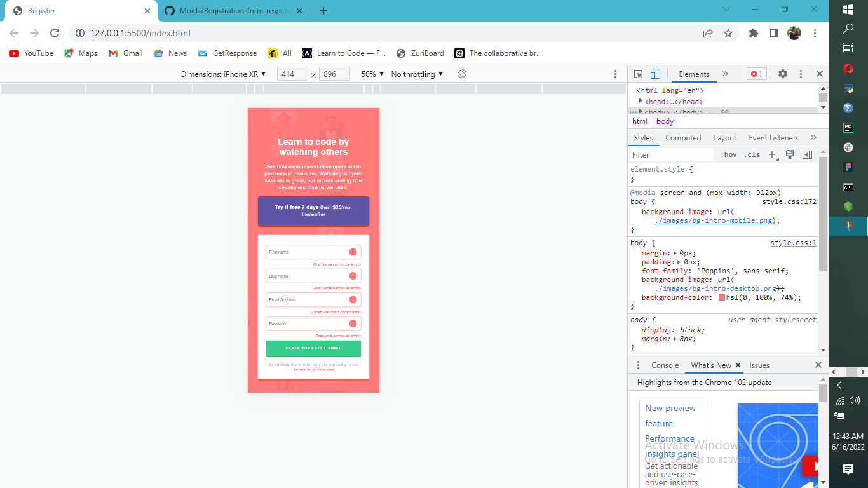Bookmark this page with the star icon
The width and height of the screenshot is (868, 488).
click(728, 33)
